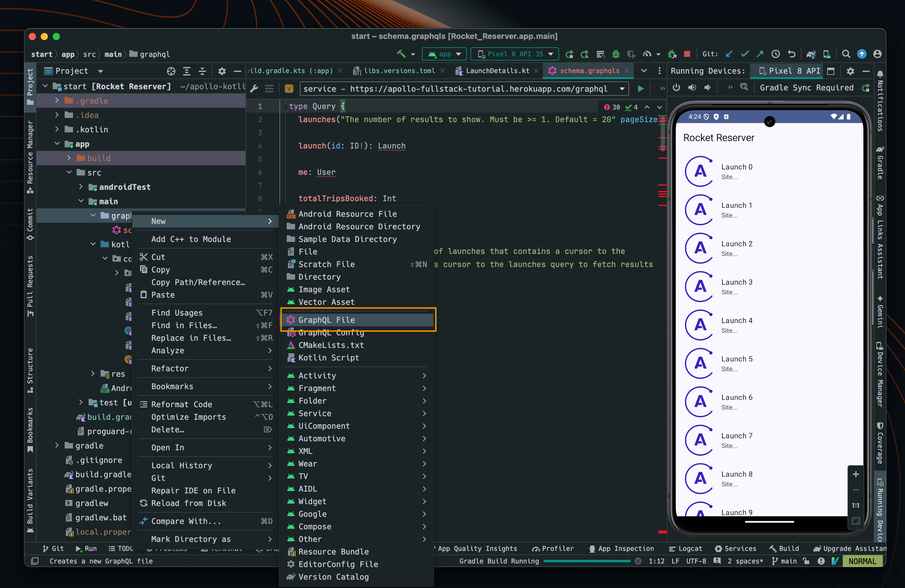Expand the gradle folder in project tree
Viewport: 905px width, 588px height.
(x=57, y=445)
